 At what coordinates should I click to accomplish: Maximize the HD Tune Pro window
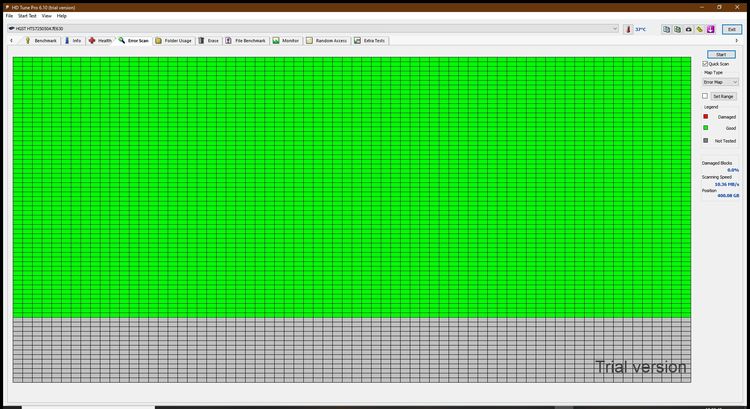pyautogui.click(x=719, y=7)
